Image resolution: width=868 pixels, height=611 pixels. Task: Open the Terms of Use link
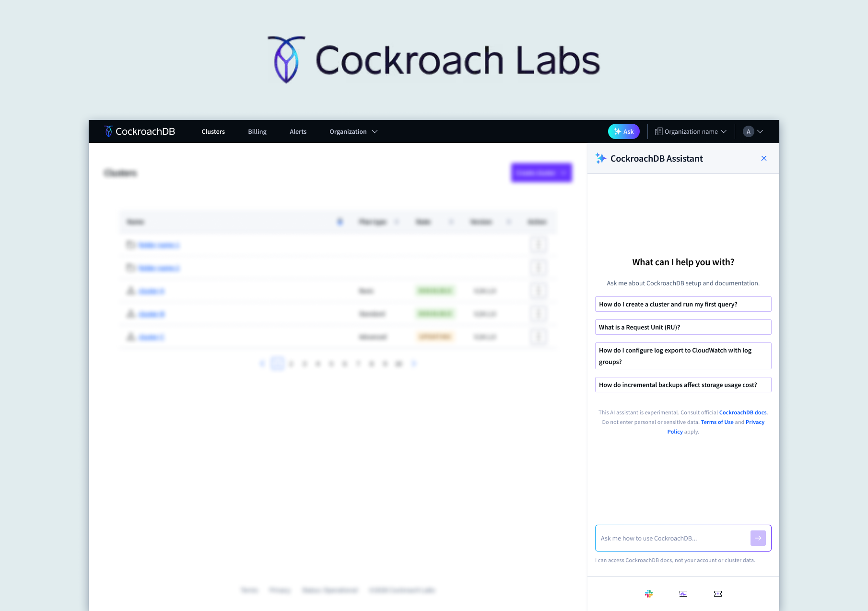pos(717,422)
